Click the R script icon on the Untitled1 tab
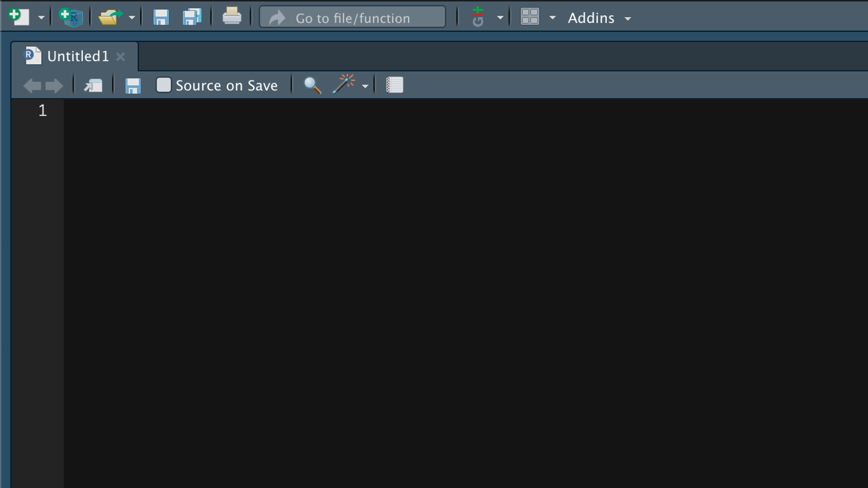 (x=33, y=56)
